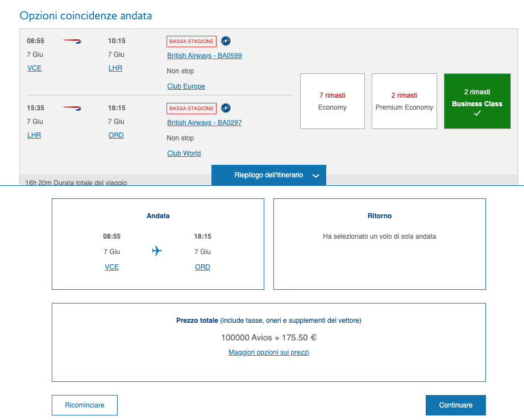Viewport: 524px width, 420px height.
Task: Click the 08:55 departure time in flight list
Action: [35, 41]
